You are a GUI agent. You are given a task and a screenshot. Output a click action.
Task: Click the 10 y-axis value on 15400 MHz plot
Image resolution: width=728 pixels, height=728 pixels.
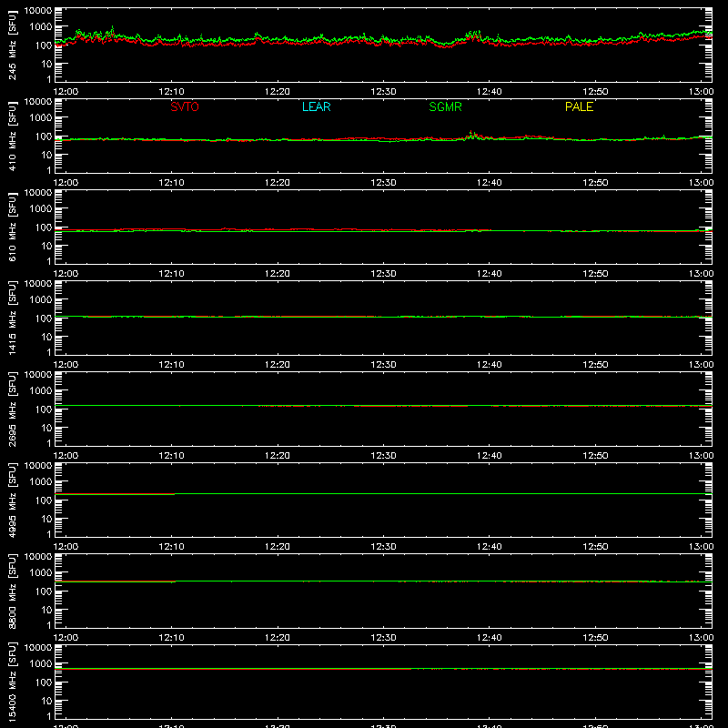tap(46, 701)
